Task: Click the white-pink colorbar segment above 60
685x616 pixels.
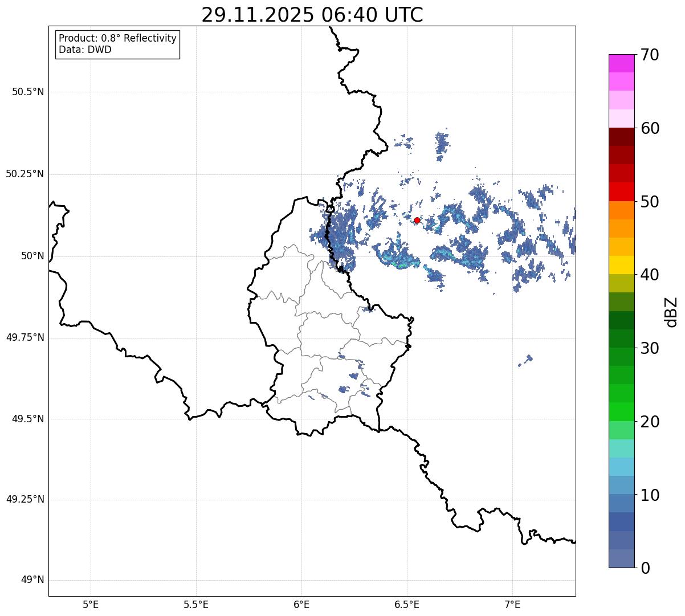Action: (x=621, y=119)
